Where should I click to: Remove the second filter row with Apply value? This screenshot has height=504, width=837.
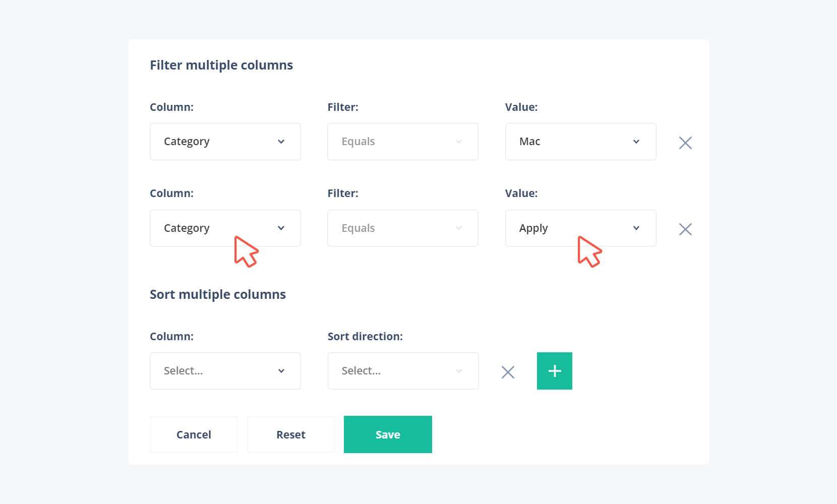[685, 229]
